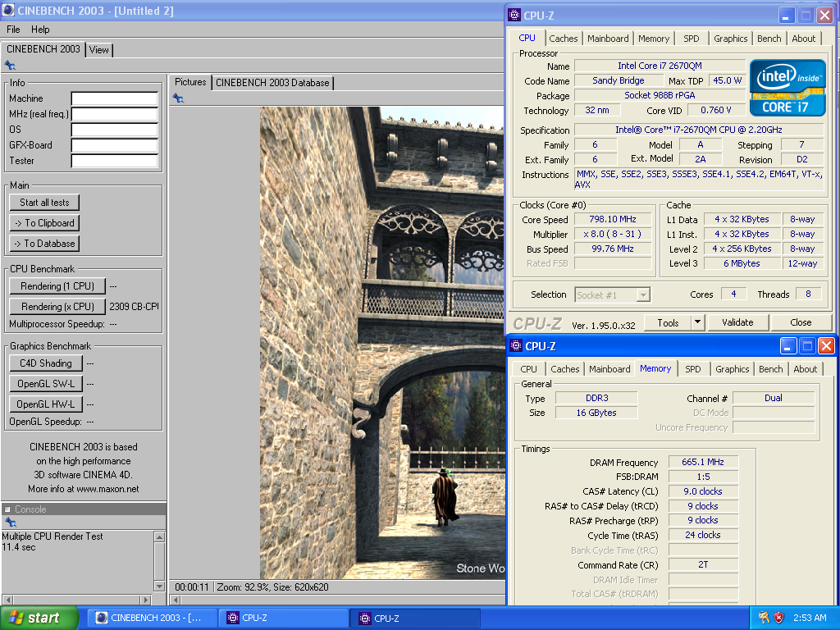840x630 pixels.
Task: Click the 798.10 MHz core speed value
Action: click(x=612, y=219)
